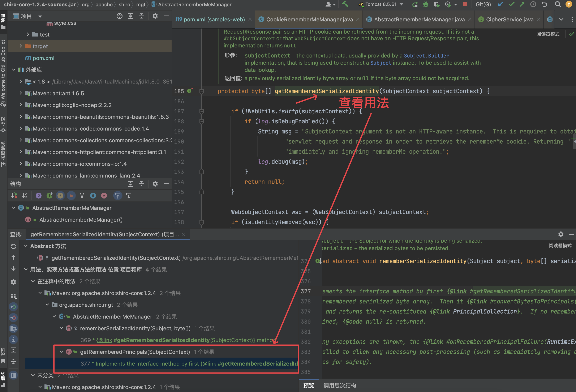Follow the Subject.Builder doc link
This screenshot has width=576, height=392.
pos(427,56)
